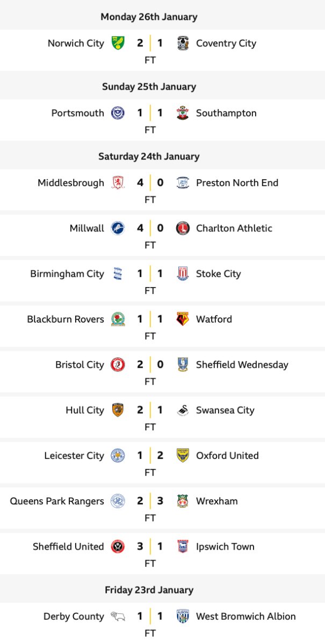Click the Wrexham club crest

183,501
